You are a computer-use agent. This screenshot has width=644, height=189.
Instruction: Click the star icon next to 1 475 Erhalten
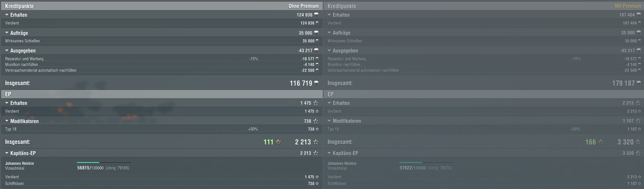(x=316, y=103)
